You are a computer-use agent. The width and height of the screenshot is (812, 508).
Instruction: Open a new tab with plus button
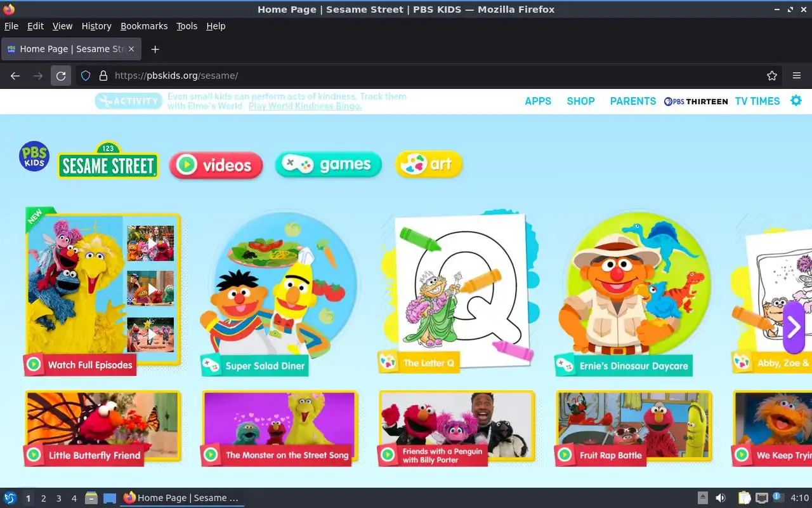(155, 49)
